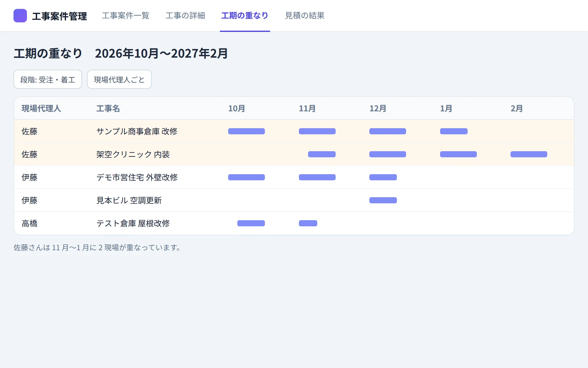
Task: Select the 架空クリニック 内装 project name
Action: (x=133, y=154)
